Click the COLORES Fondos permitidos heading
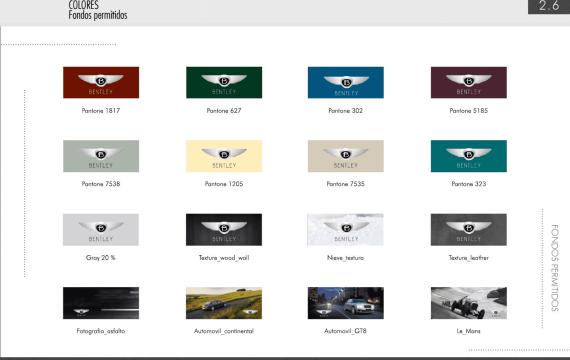Viewport: 570px width, 360px height. click(x=98, y=10)
